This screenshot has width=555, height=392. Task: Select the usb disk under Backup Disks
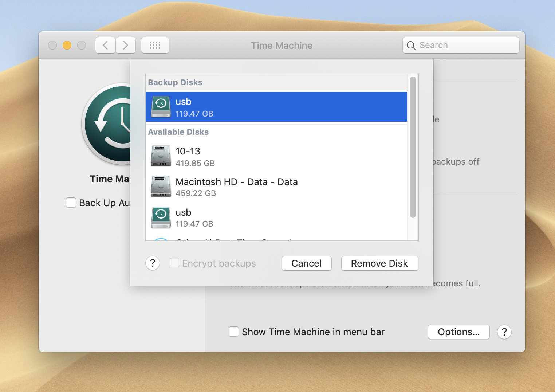tap(276, 107)
